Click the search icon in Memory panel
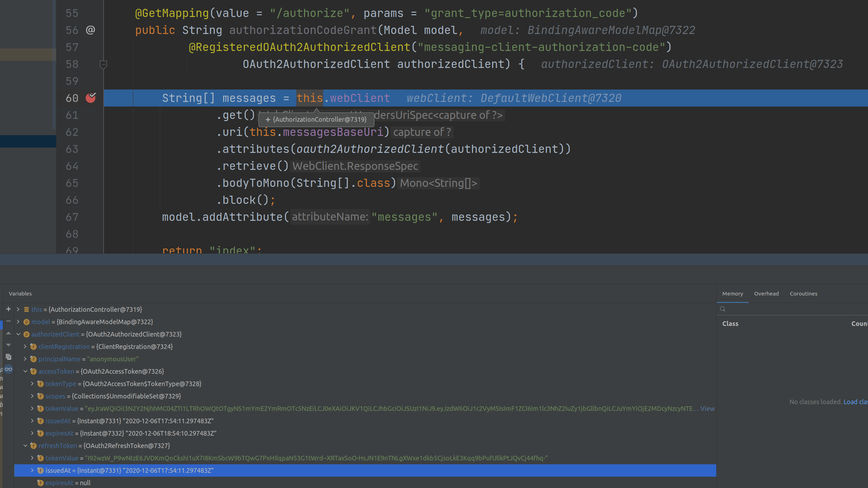This screenshot has height=488, width=868. [x=723, y=309]
